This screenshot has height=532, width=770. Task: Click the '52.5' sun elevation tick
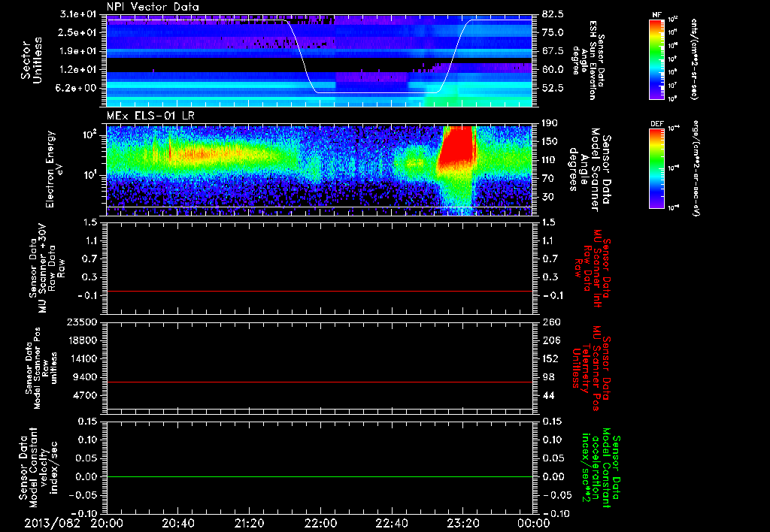[x=553, y=89]
